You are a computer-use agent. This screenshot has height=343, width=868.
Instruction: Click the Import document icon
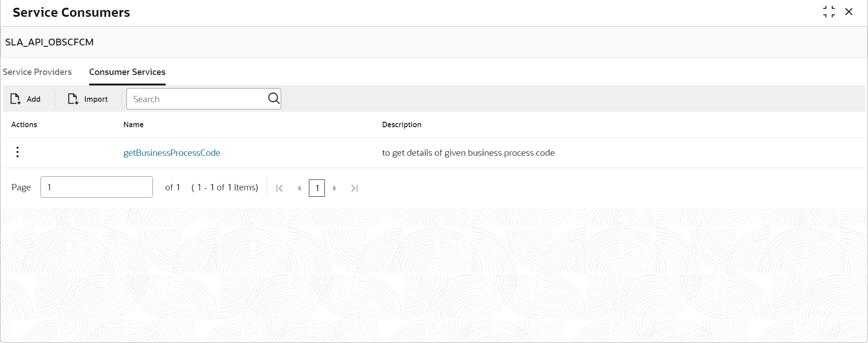[73, 99]
